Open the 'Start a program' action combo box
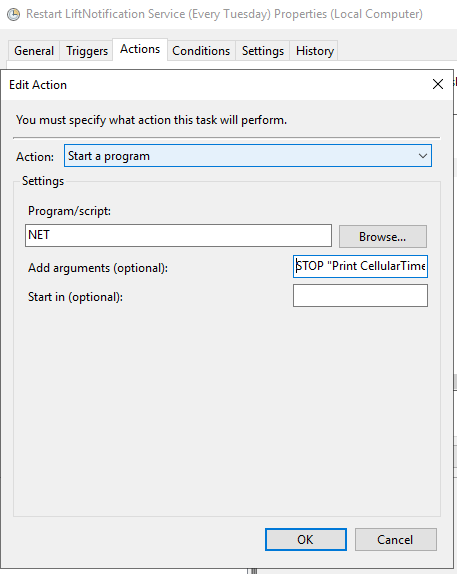The height and width of the screenshot is (574, 457). (x=248, y=156)
